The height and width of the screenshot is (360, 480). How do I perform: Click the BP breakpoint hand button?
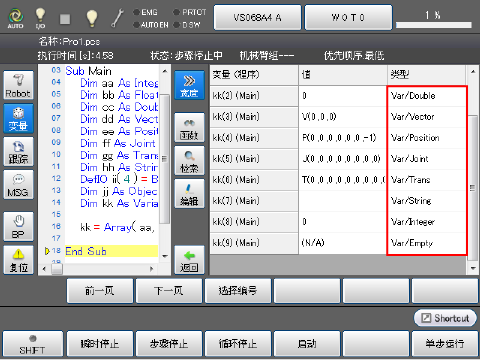click(x=18, y=227)
